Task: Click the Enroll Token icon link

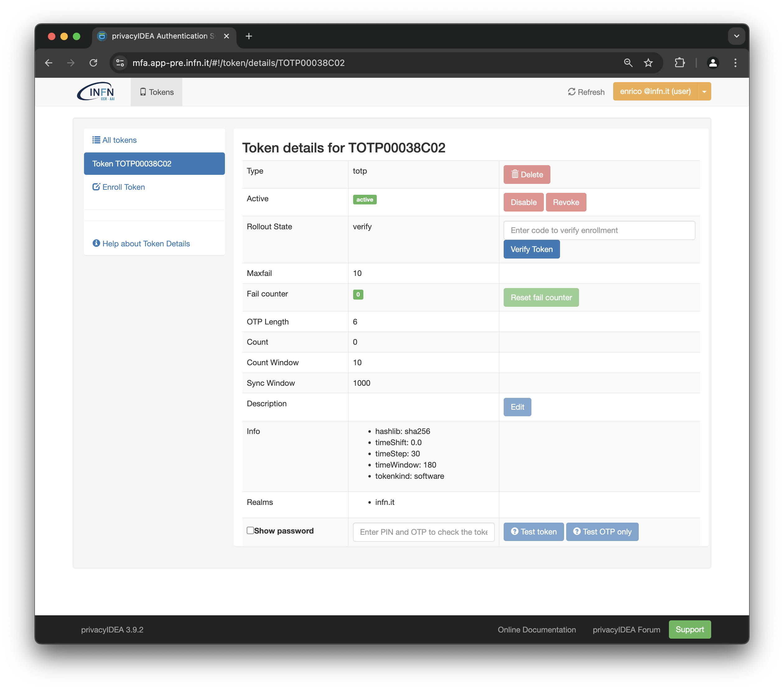Action: coord(96,187)
